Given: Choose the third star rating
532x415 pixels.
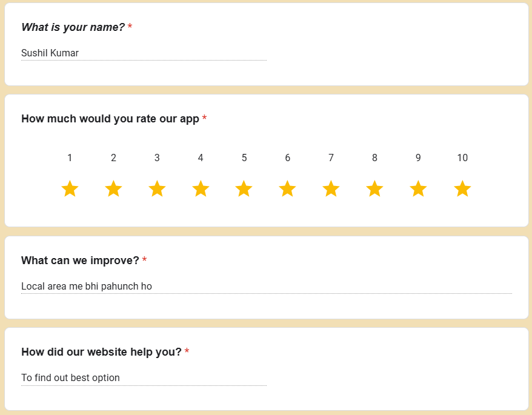Looking at the screenshot, I should pyautogui.click(x=157, y=189).
